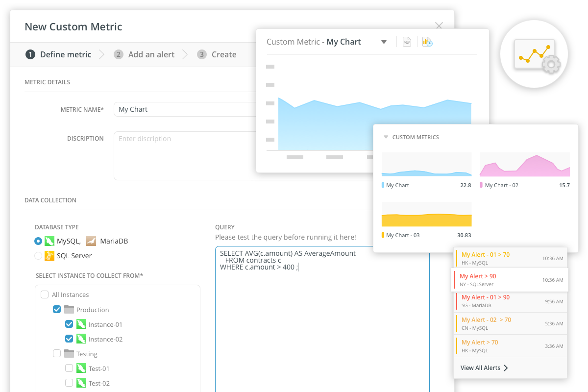Click the MariaDB database icon
588x392 pixels.
(91, 241)
